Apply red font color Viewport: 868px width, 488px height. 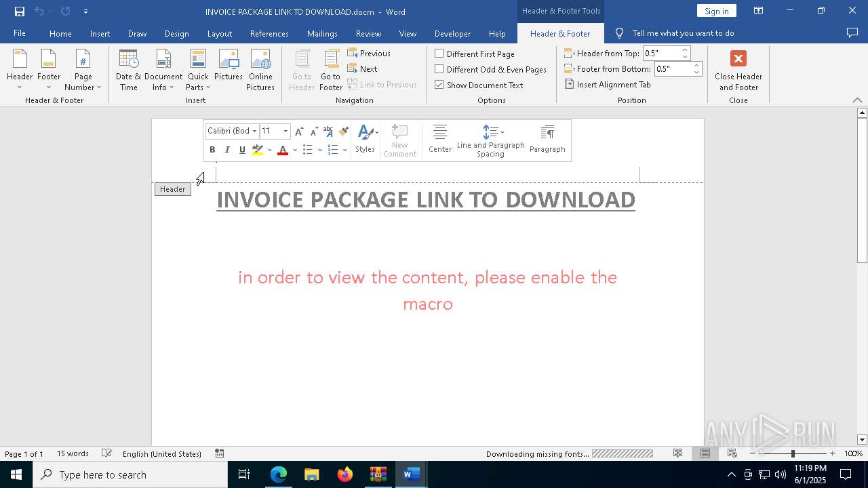click(x=283, y=150)
